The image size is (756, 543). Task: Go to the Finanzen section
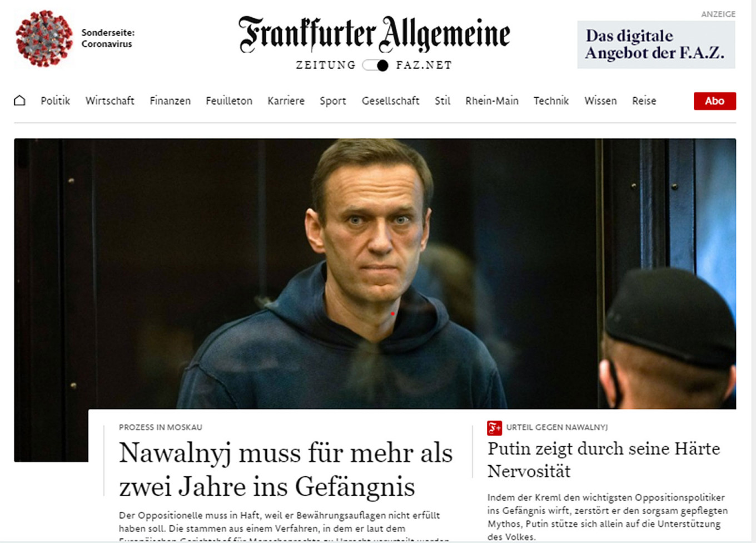(170, 101)
